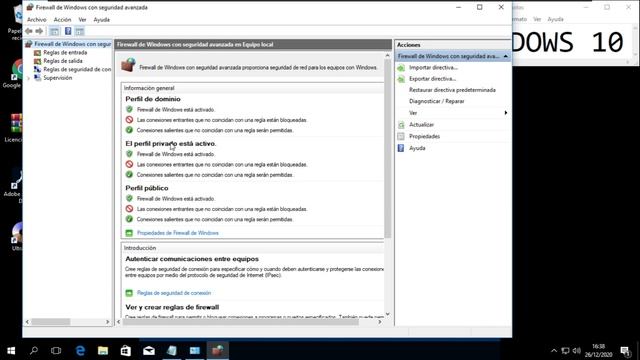640x360 pixels.
Task: Launch Microsoft Edge from taskbar
Action: (80, 351)
